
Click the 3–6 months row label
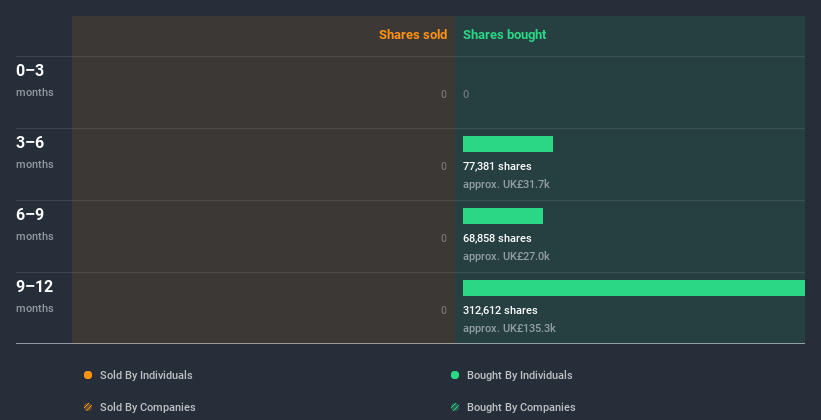click(35, 152)
